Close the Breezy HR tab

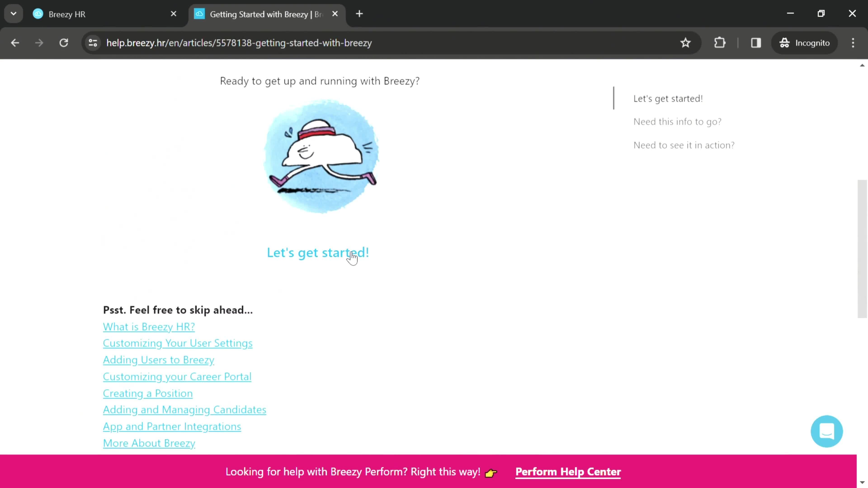tap(174, 14)
